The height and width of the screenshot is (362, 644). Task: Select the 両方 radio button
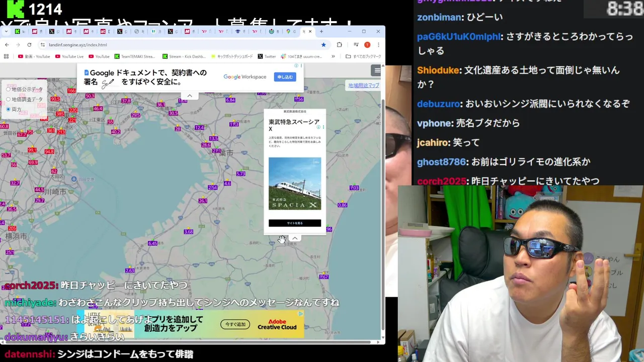coord(8,109)
